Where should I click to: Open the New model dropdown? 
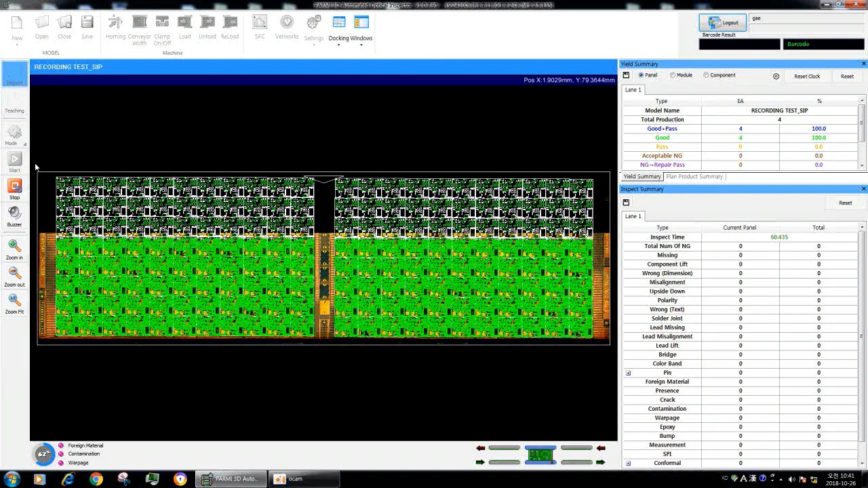17,45
